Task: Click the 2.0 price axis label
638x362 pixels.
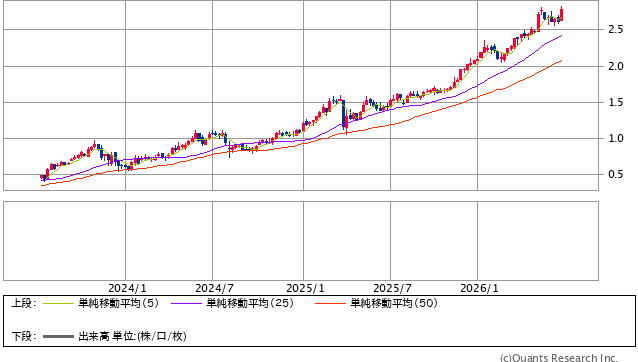Action: [x=616, y=66]
